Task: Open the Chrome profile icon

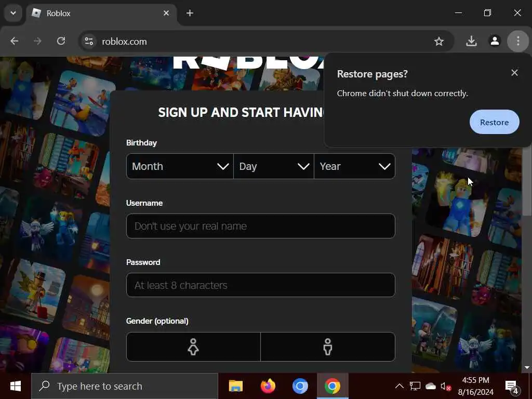Action: 495,41
